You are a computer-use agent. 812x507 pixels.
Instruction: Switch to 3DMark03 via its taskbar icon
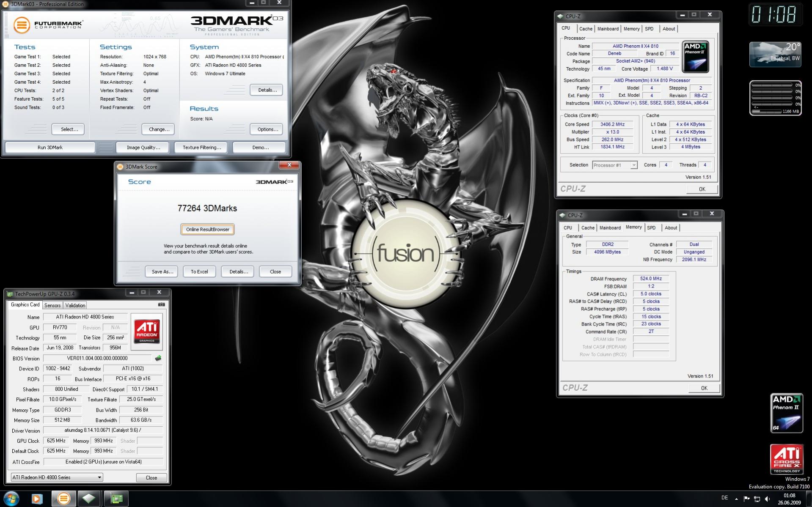[x=64, y=499]
